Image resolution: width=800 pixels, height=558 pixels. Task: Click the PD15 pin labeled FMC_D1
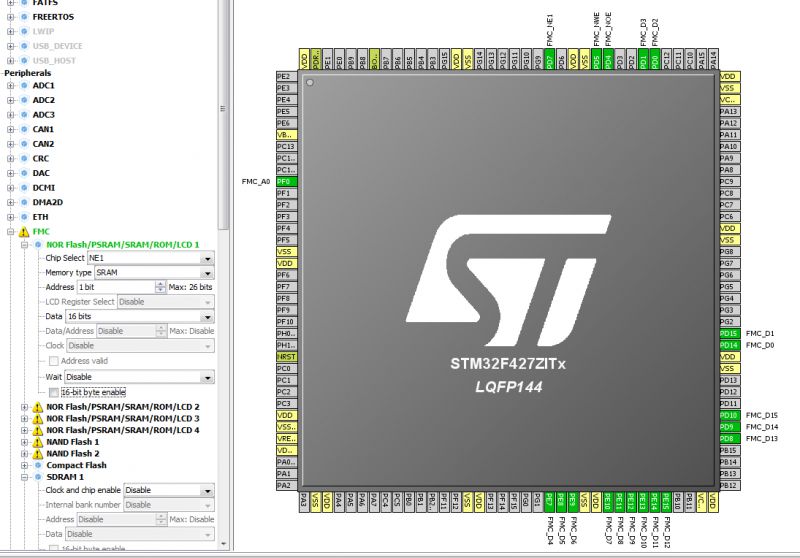click(x=730, y=334)
